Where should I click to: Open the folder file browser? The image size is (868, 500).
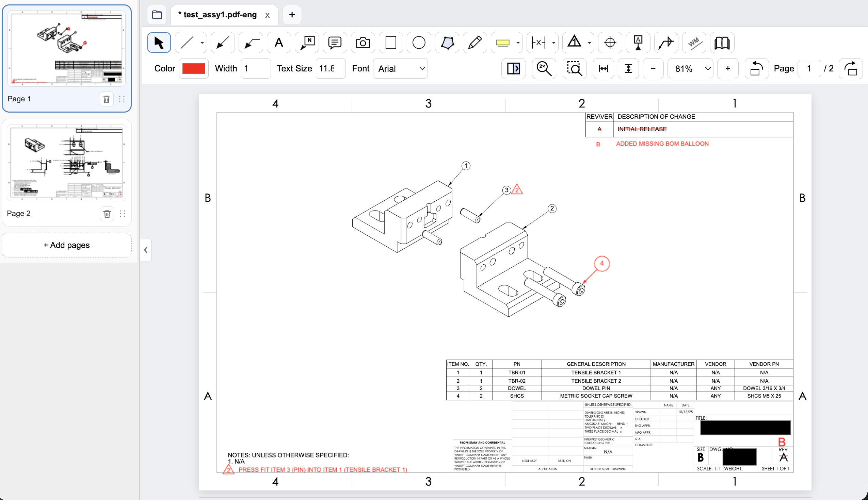(157, 15)
